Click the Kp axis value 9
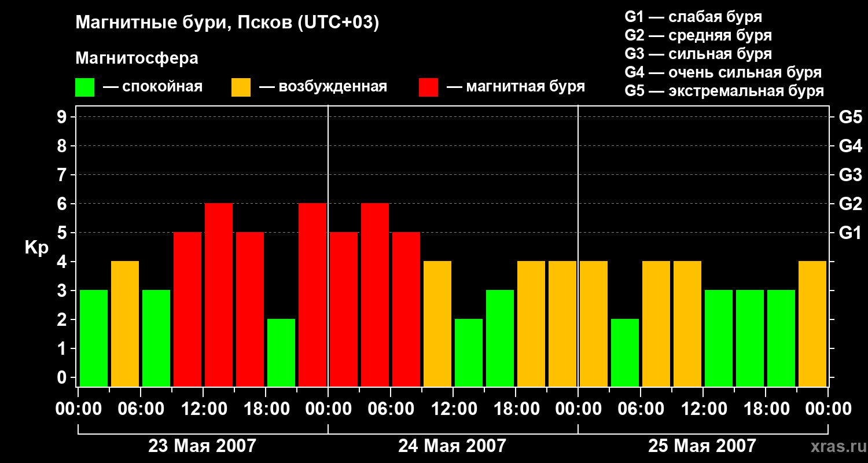868x463 pixels. click(63, 117)
